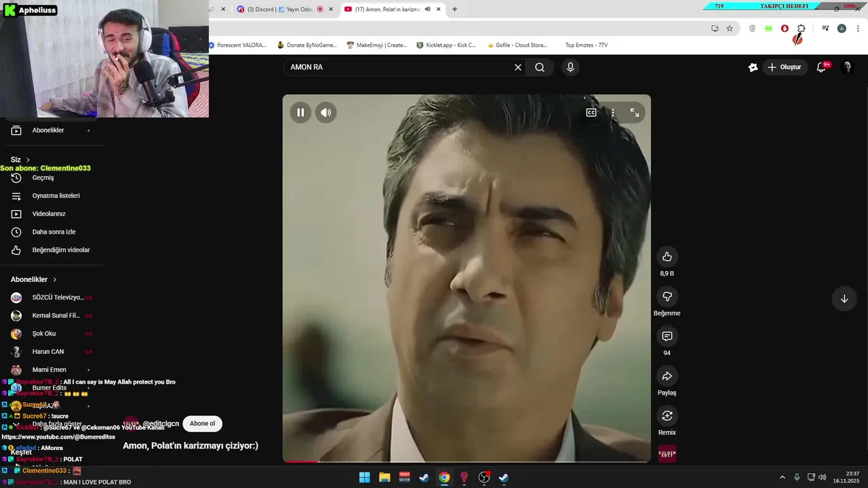
Task: Open File Explorer from the taskbar
Action: [384, 477]
